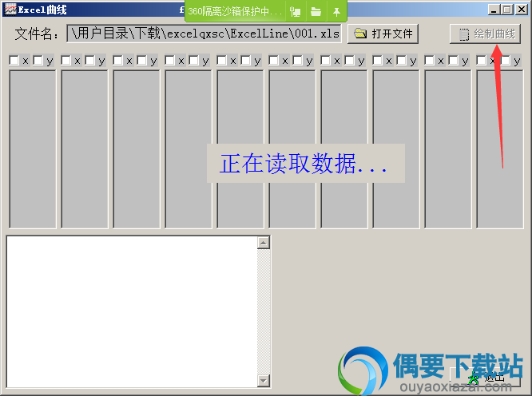
Task: Maximize the Excel曲线 window
Action: coord(507,9)
